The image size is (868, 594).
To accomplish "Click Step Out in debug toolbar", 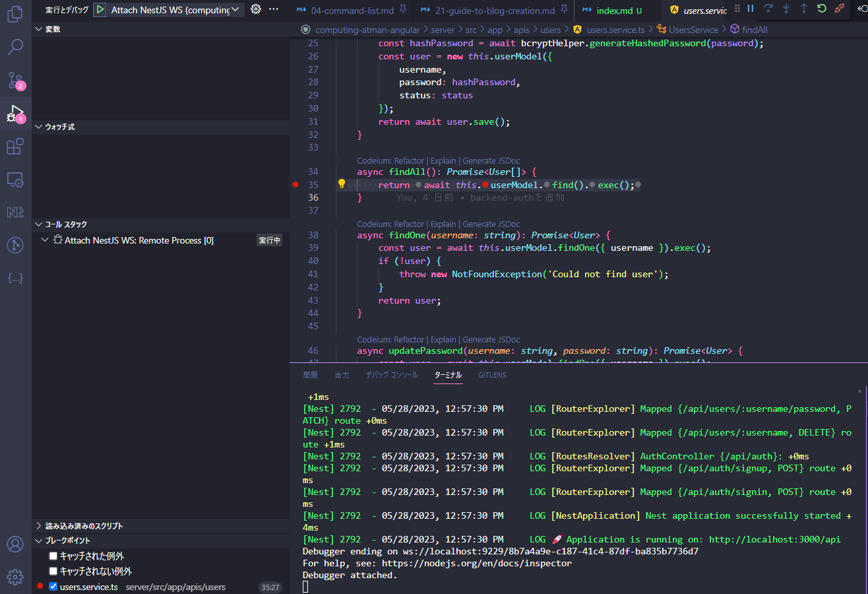I will tap(803, 9).
